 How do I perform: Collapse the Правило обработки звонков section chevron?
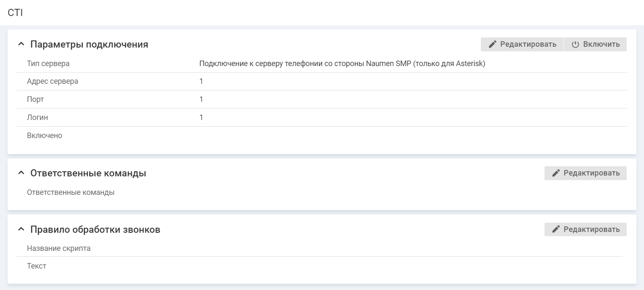(x=21, y=229)
